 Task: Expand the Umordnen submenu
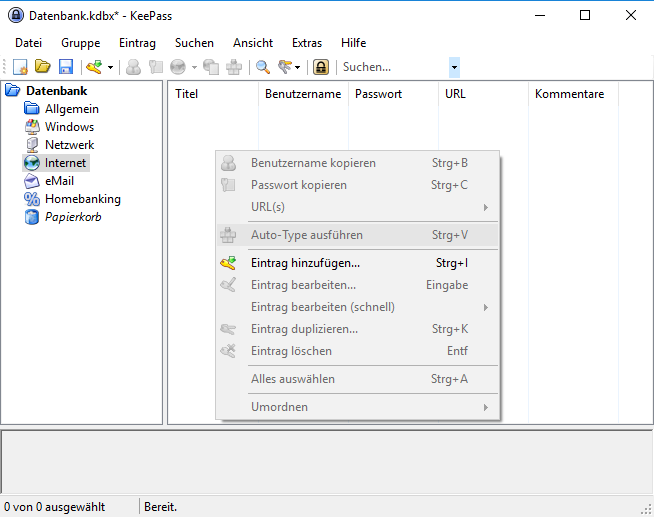click(357, 407)
